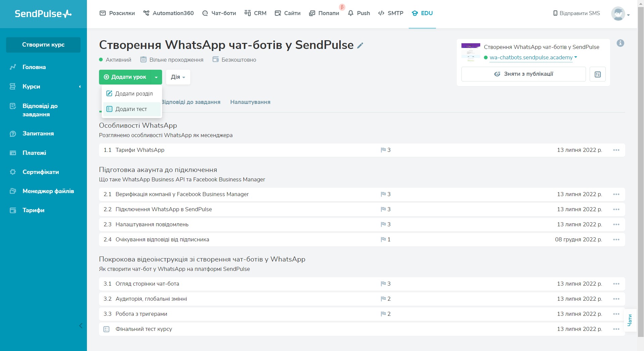Click the Активний status label
The height and width of the screenshot is (351, 644).
pos(118,60)
